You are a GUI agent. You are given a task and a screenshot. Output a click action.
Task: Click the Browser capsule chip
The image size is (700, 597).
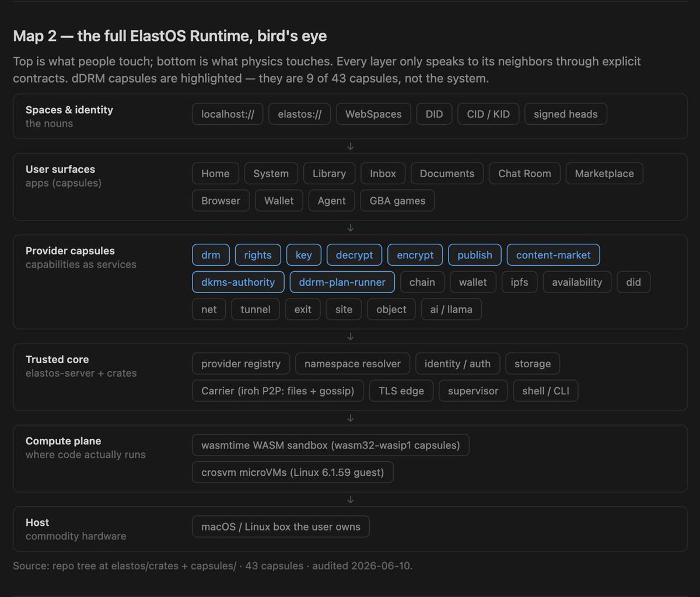pyautogui.click(x=220, y=200)
